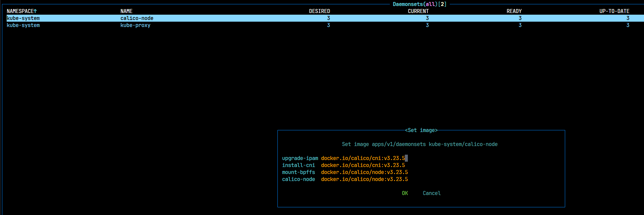644x215 pixels.
Task: Click the calico-node container label in the dialog
Action: coord(298,179)
